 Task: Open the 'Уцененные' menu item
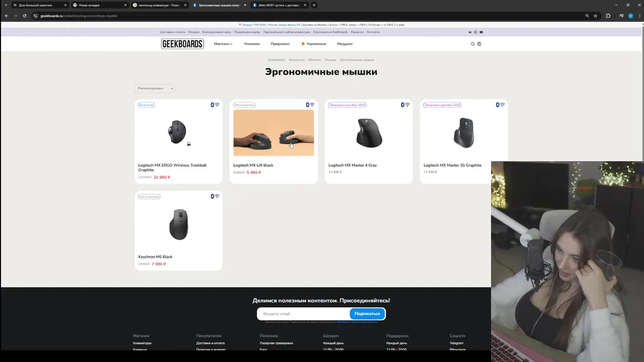313,44
